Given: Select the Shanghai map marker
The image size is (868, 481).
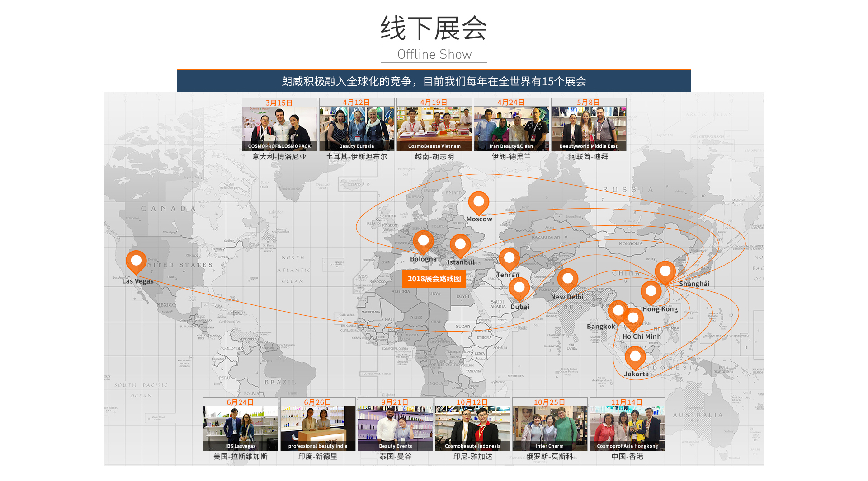Looking at the screenshot, I should point(665,271).
